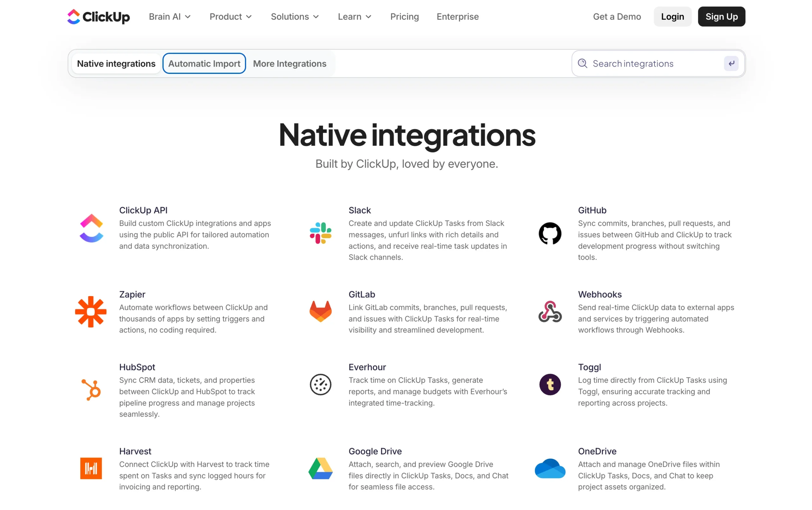Click the Toggl purple circle icon
The image size is (812, 510).
point(550,384)
